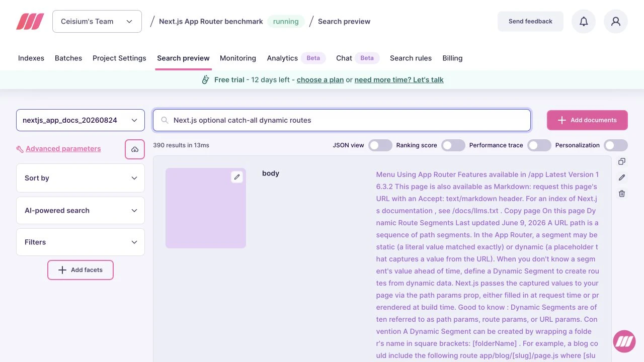Copy document using the copy icon

[622, 161]
